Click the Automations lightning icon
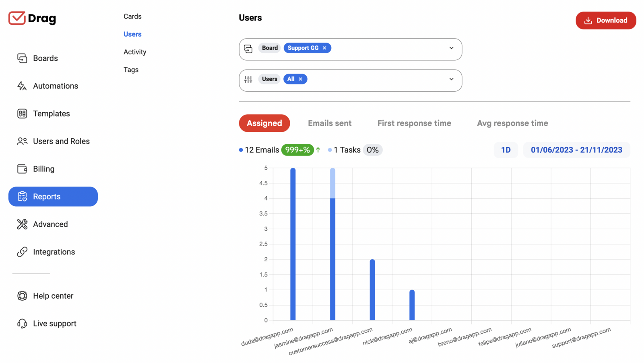Screen dimensions: 644x363 (22, 86)
